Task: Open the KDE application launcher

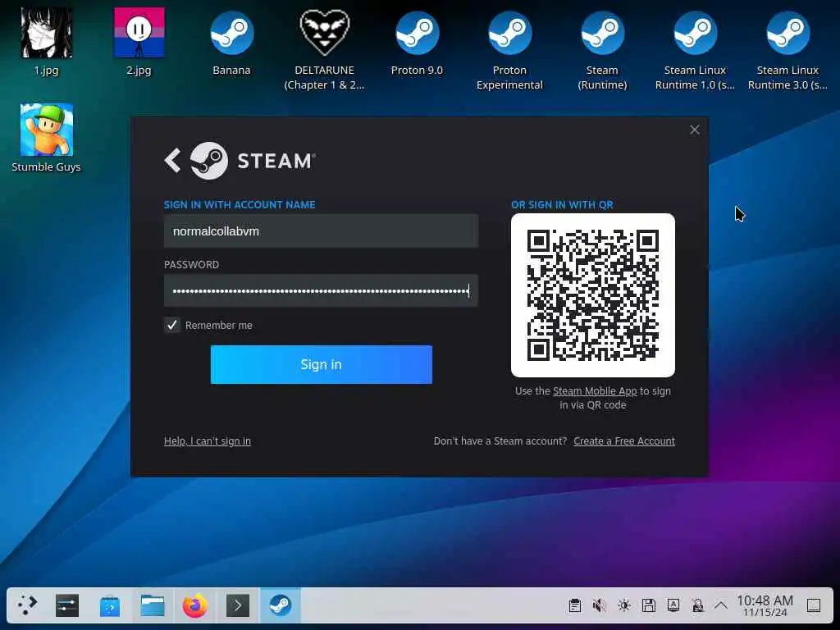Action: pyautogui.click(x=27, y=605)
